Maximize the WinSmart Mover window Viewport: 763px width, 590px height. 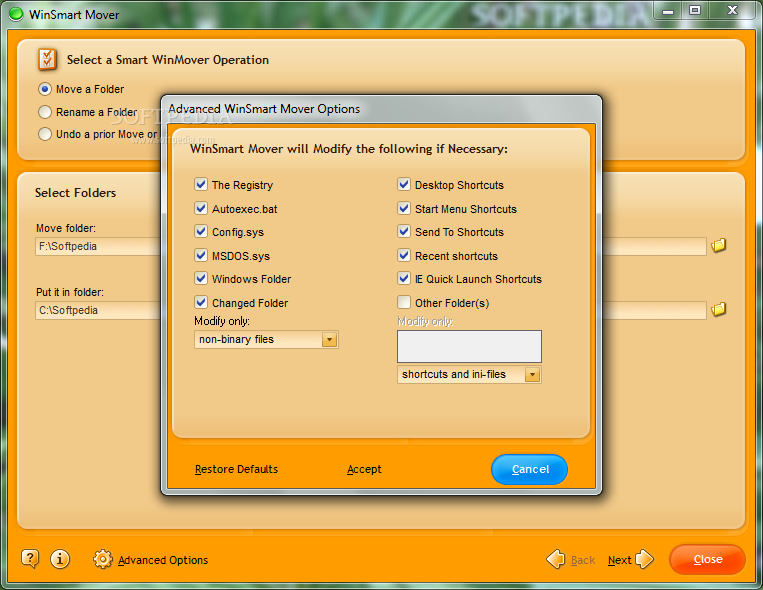pos(695,10)
